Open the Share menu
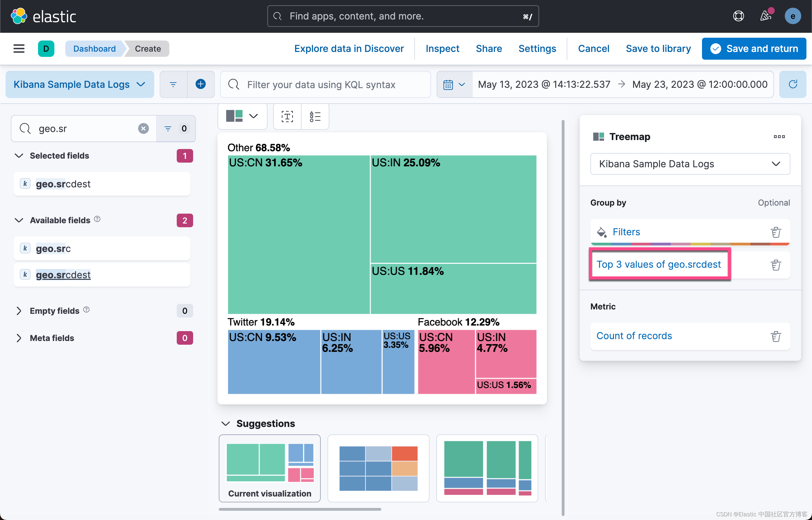Screen dimensions: 812x520 [x=489, y=49]
